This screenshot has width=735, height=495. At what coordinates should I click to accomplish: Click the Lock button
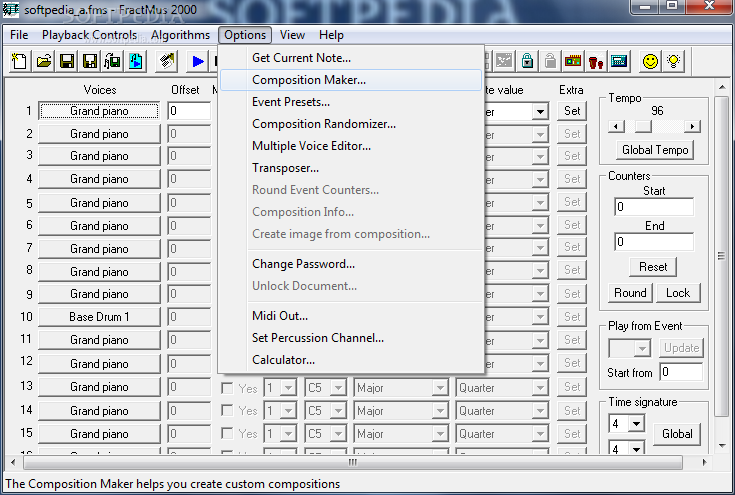[678, 293]
